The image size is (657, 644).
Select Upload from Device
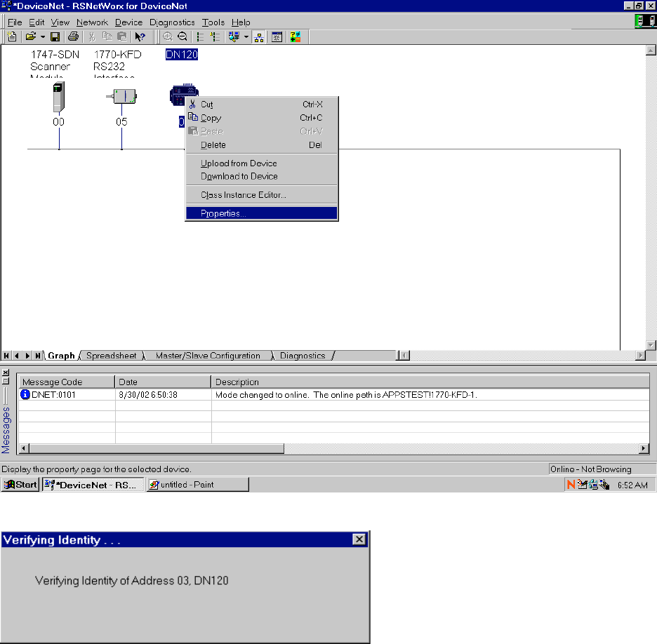click(261, 163)
